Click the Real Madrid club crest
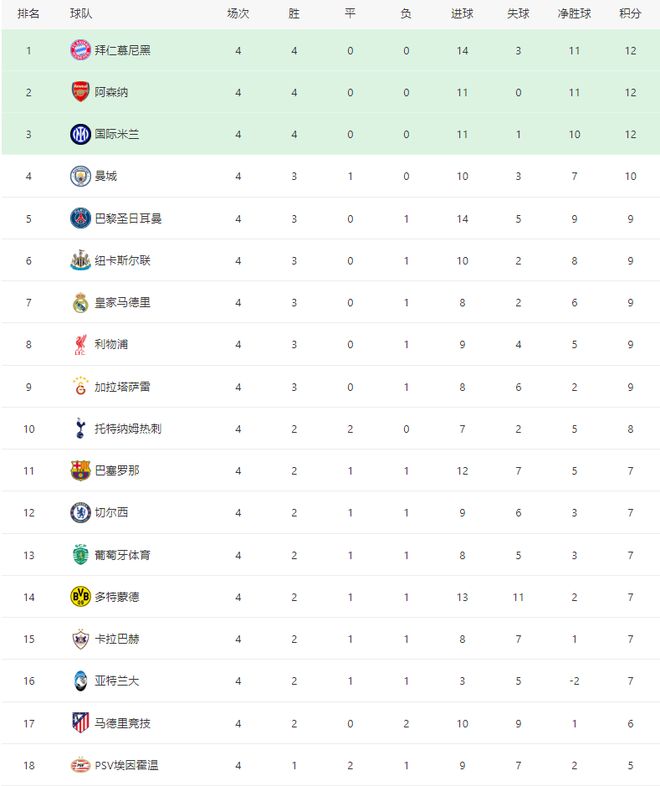The image size is (660, 786). [x=80, y=302]
